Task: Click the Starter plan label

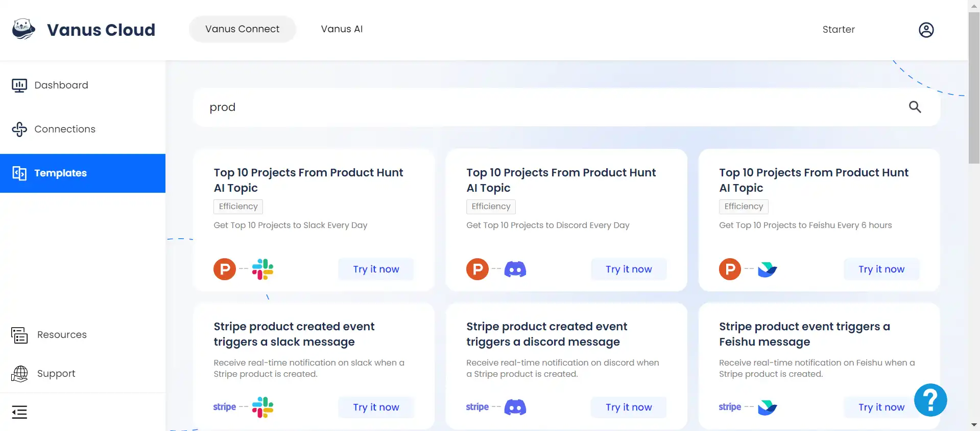Action: [x=839, y=30]
